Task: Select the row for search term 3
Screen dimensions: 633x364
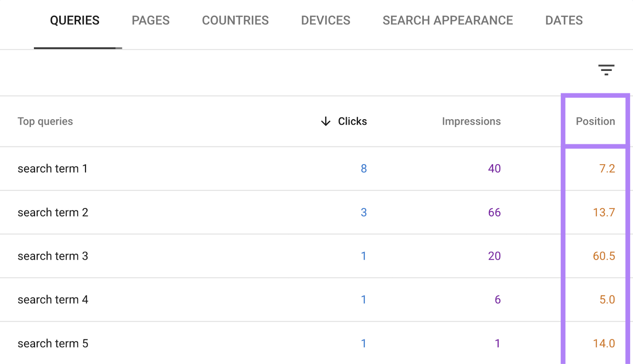Action: coord(53,256)
